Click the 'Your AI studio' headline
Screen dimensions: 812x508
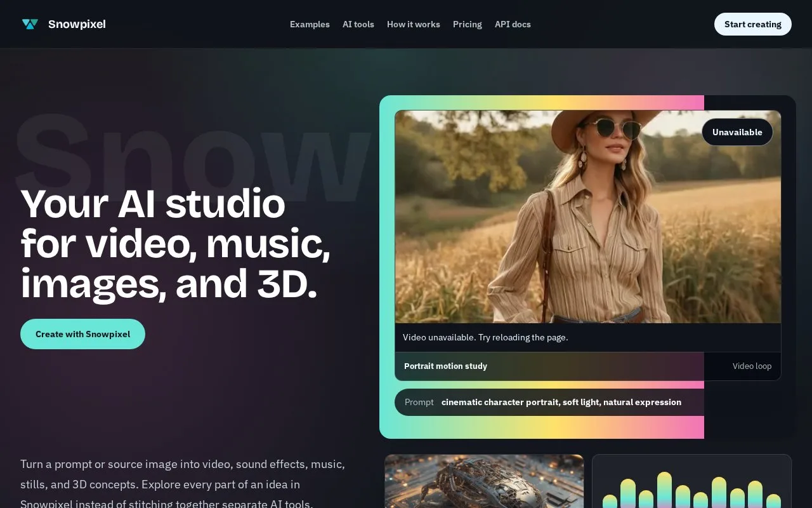pyautogui.click(x=176, y=244)
